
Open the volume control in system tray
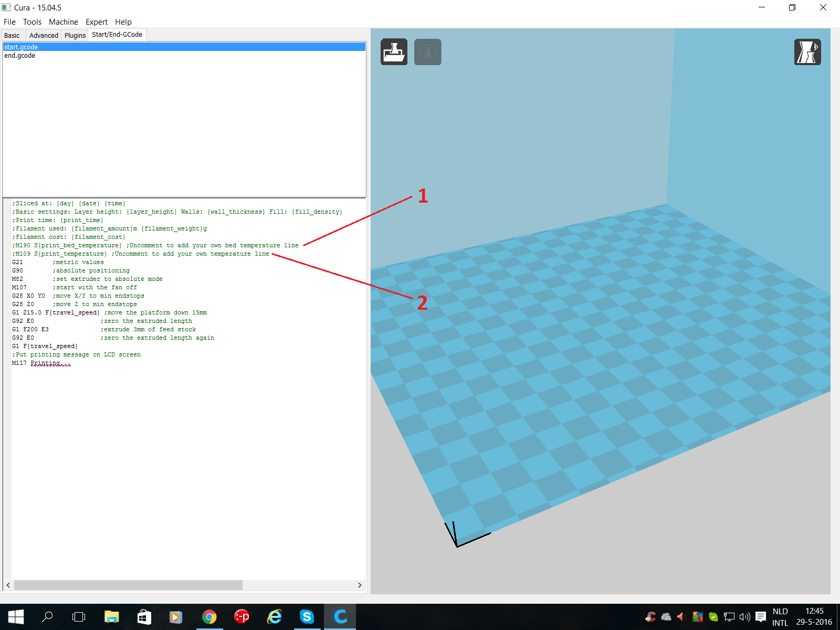744,617
